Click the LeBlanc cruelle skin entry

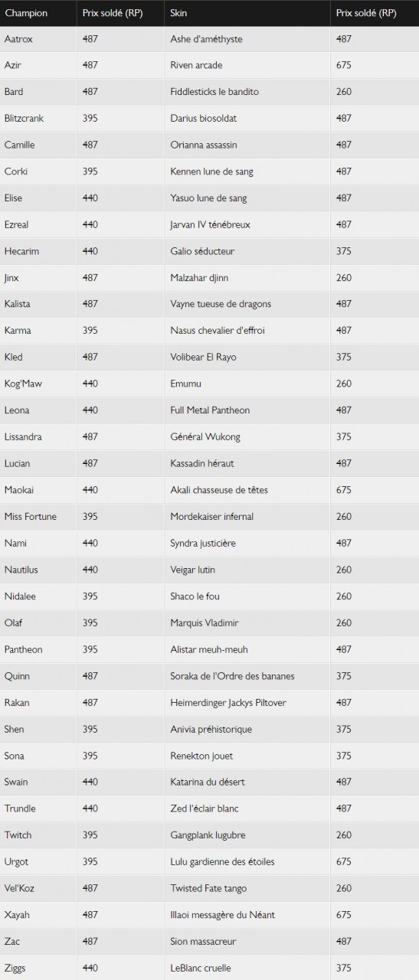pos(200,968)
